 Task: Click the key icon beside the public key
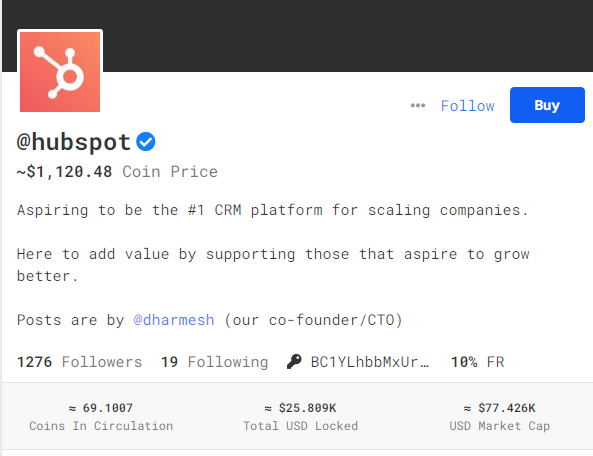click(x=294, y=362)
